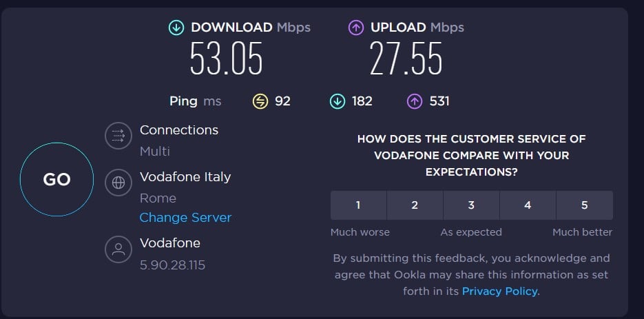Click the globe icon next to Vodafone Italy
Image resolution: width=644 pixels, height=319 pixels.
118,183
